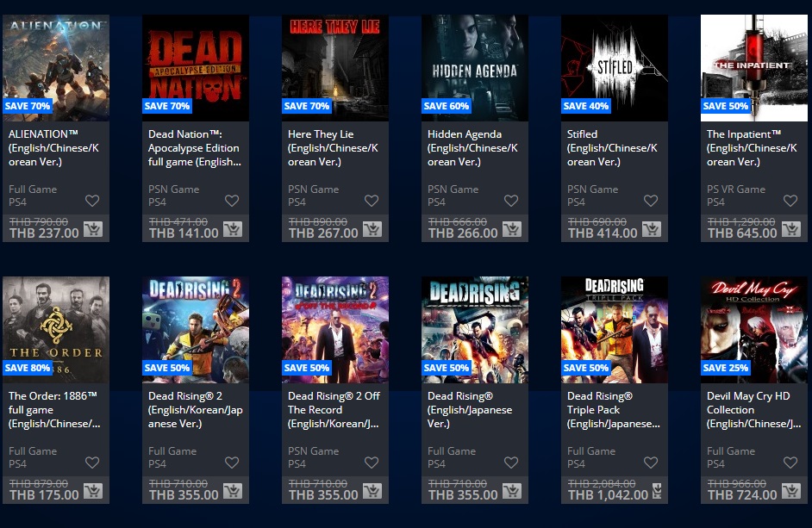Add Hidden Agenda to cart
812x528 pixels.
click(512, 229)
